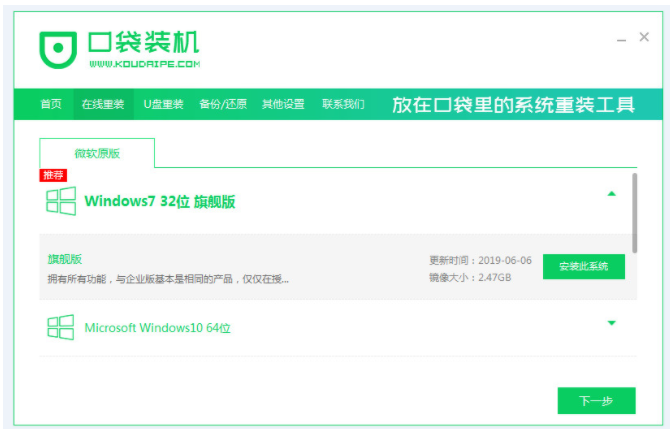This screenshot has height=429, width=670.
Task: Click the Windows7 32位 旗舰版 title
Action: coord(160,201)
